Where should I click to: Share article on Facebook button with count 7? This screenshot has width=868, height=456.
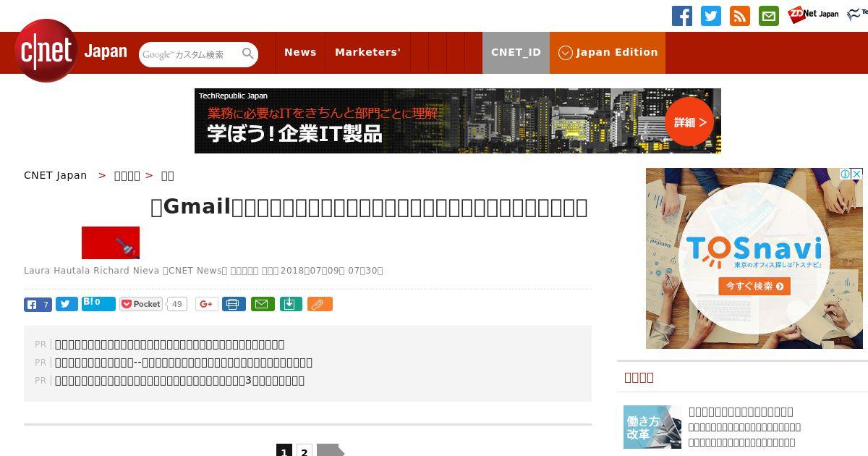(38, 304)
